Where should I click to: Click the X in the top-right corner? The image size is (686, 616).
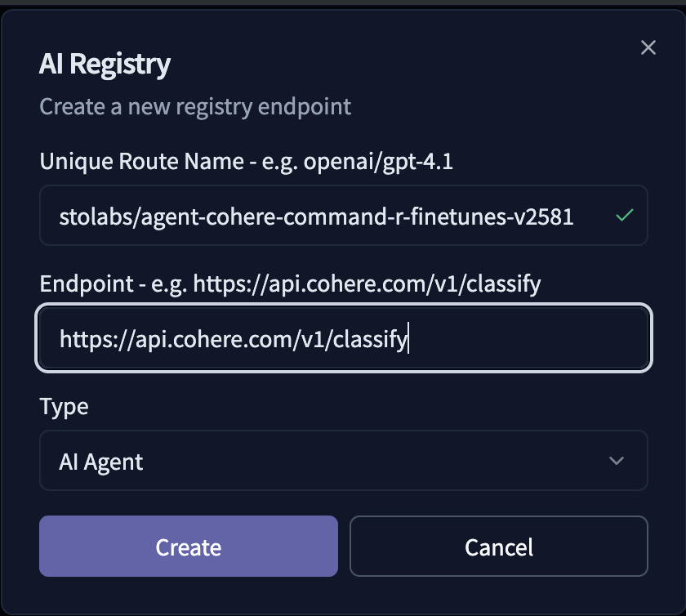648,47
